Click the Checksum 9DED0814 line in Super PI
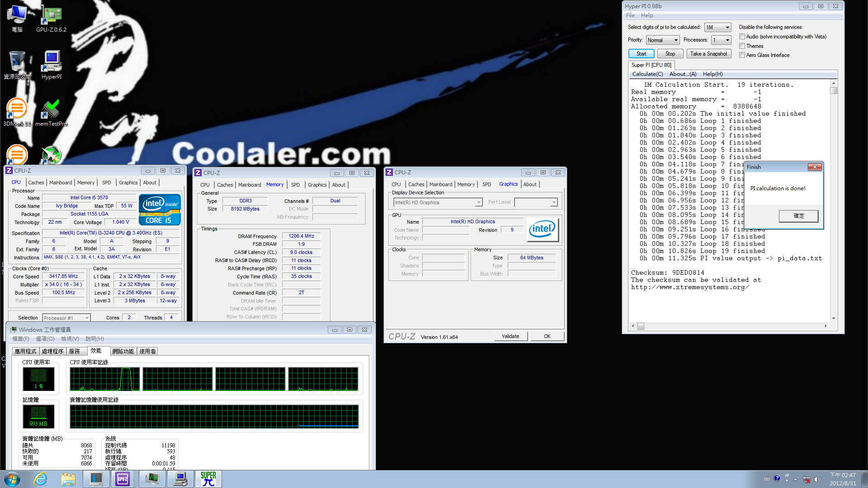The width and height of the screenshot is (868, 488). pyautogui.click(x=667, y=273)
